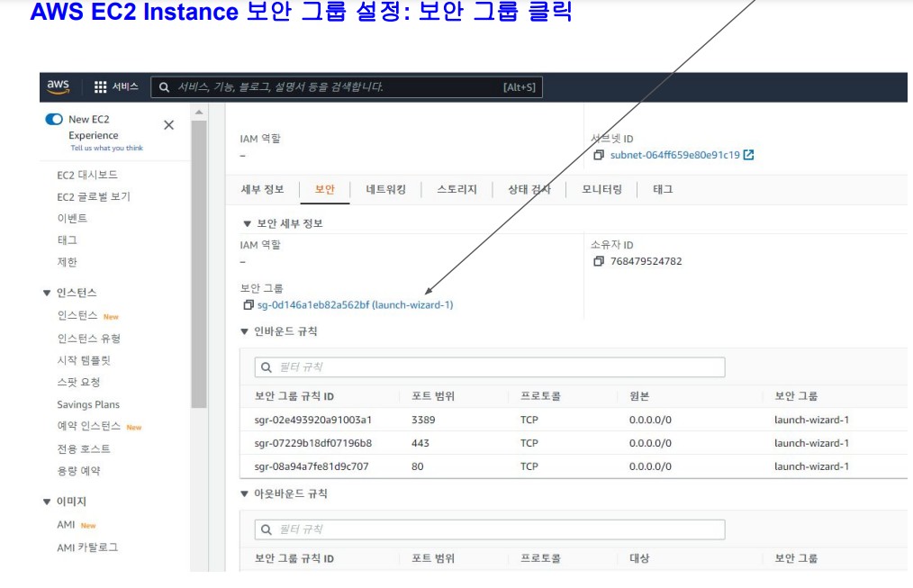Viewport: 913px width, 588px height.
Task: Click Tell us what you think link
Action: pos(106,148)
